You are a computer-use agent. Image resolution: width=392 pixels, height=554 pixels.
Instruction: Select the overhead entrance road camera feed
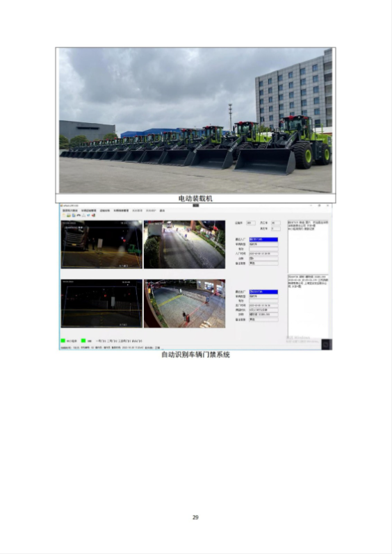pyautogui.click(x=184, y=245)
